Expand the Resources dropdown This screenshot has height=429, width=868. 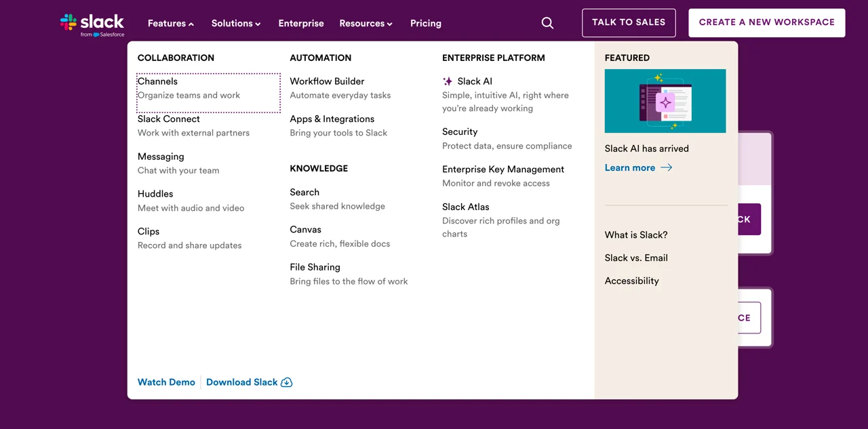coord(366,23)
